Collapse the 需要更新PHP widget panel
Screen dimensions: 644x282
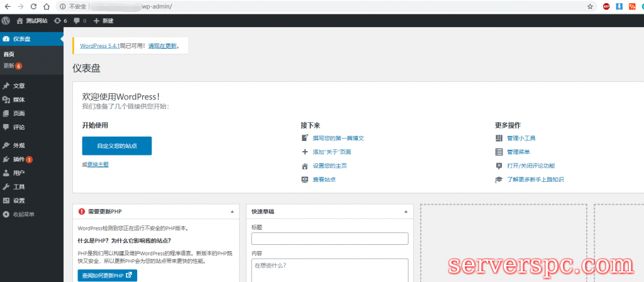click(x=233, y=212)
